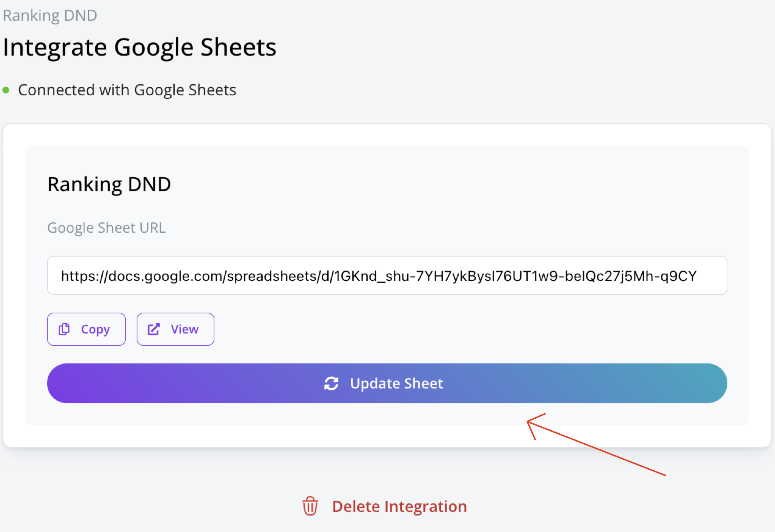Click the Copy button
775x532 pixels.
pyautogui.click(x=86, y=329)
